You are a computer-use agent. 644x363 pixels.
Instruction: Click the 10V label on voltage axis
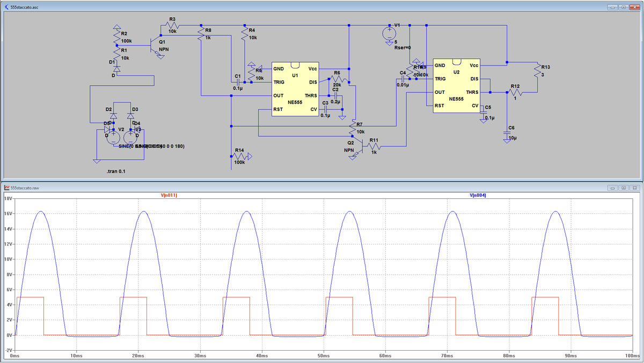(x=8, y=259)
